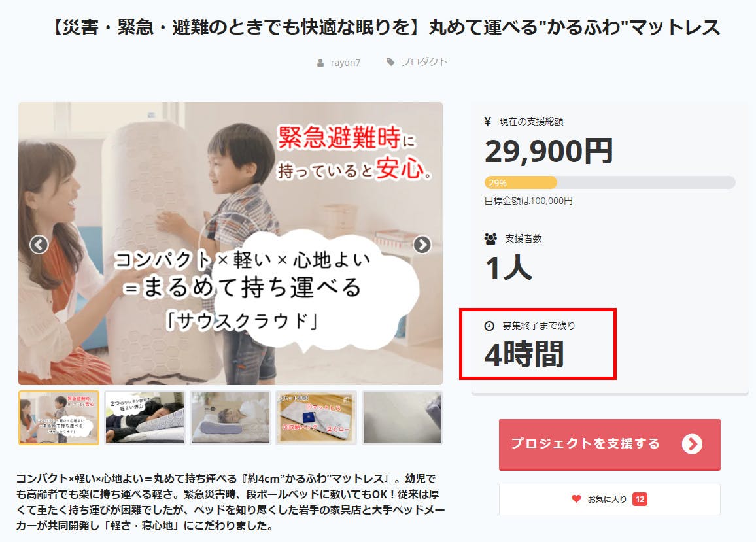The height and width of the screenshot is (542, 756).
Task: Click the user icon beside rayon7
Action: click(x=320, y=63)
